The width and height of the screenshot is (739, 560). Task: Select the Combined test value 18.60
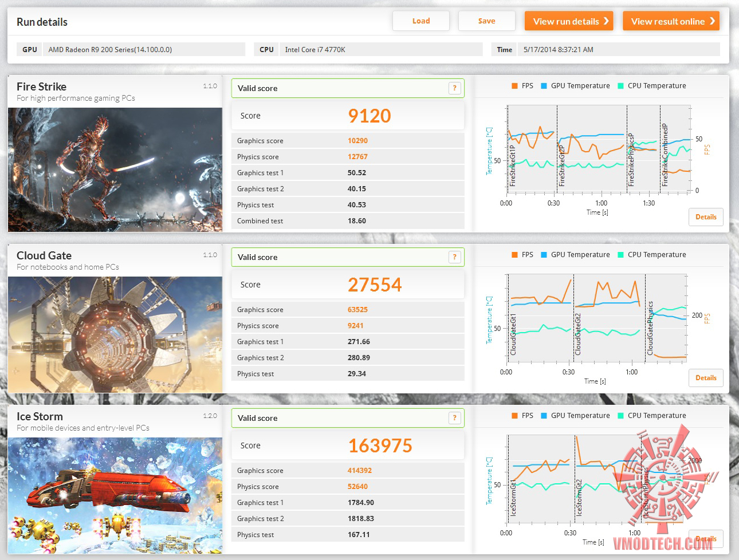[x=356, y=221]
